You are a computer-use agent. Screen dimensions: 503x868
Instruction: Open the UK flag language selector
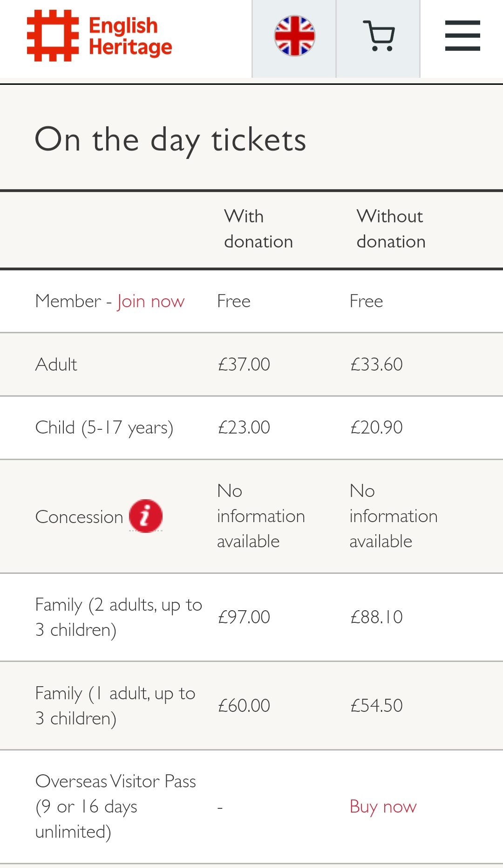tap(294, 36)
